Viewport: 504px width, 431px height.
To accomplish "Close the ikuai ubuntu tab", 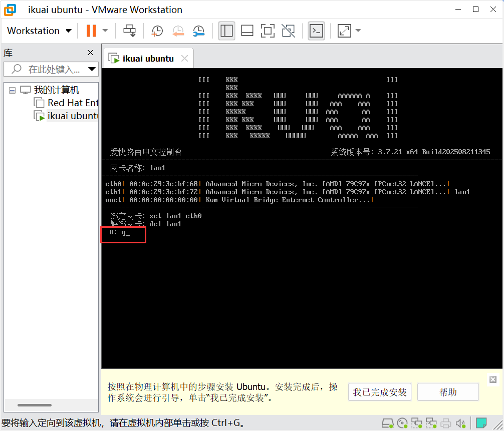I will pos(184,59).
